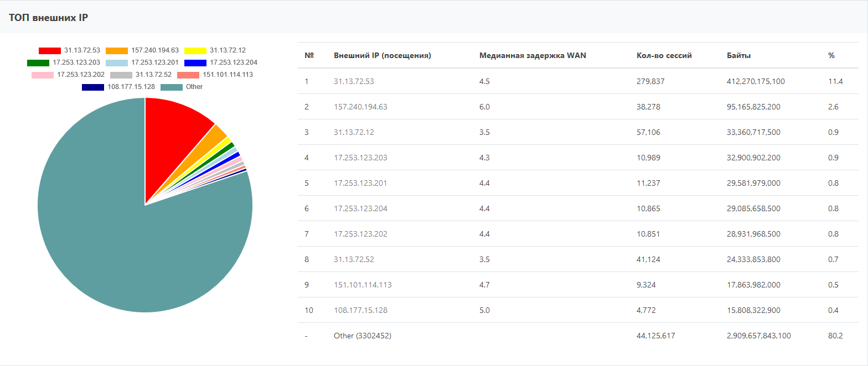
Task: Select median delay value 4.3
Action: (x=484, y=158)
